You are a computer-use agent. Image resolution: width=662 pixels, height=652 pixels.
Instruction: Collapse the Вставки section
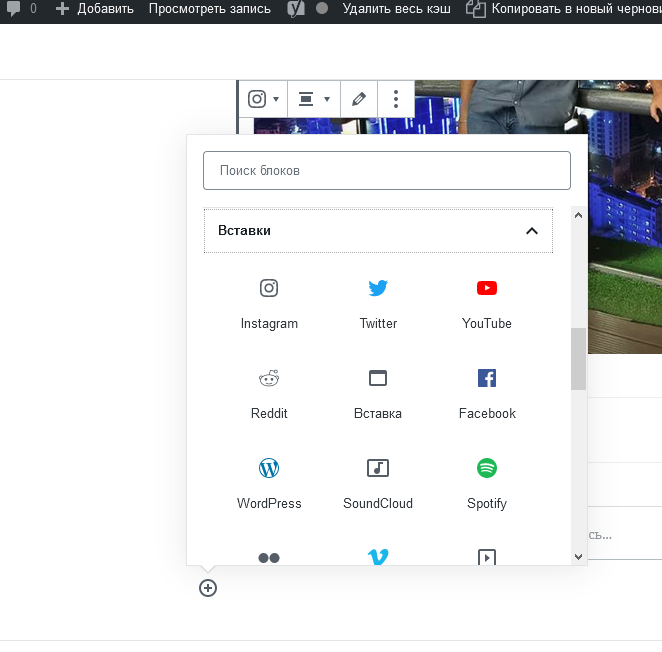(x=532, y=231)
